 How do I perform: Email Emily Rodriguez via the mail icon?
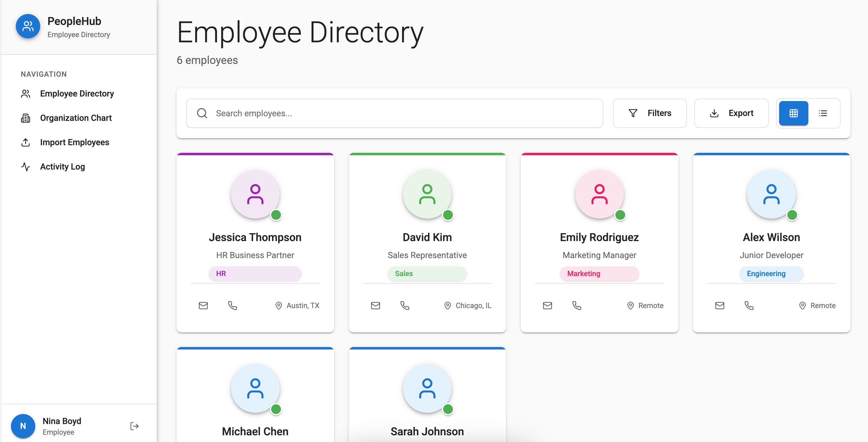coord(548,305)
